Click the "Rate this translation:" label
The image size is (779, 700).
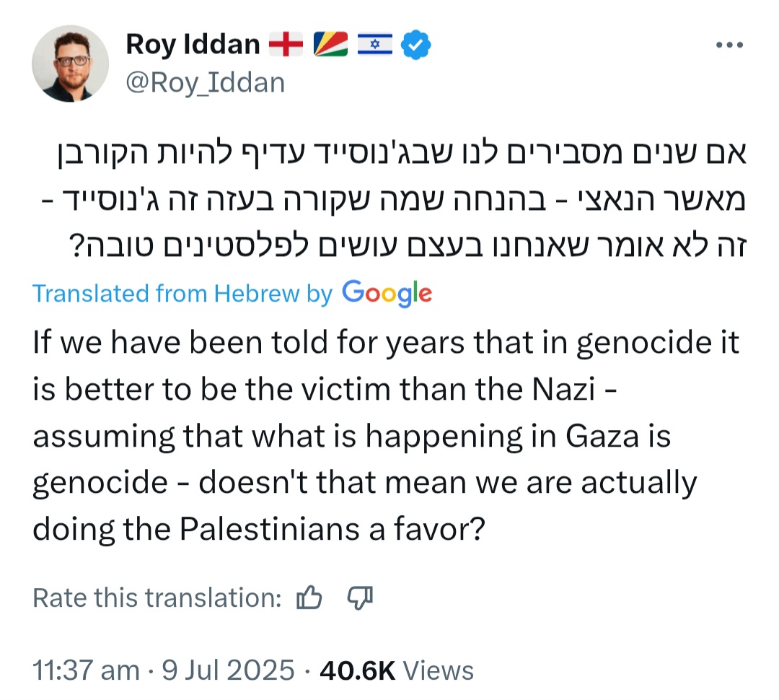pyautogui.click(x=157, y=598)
